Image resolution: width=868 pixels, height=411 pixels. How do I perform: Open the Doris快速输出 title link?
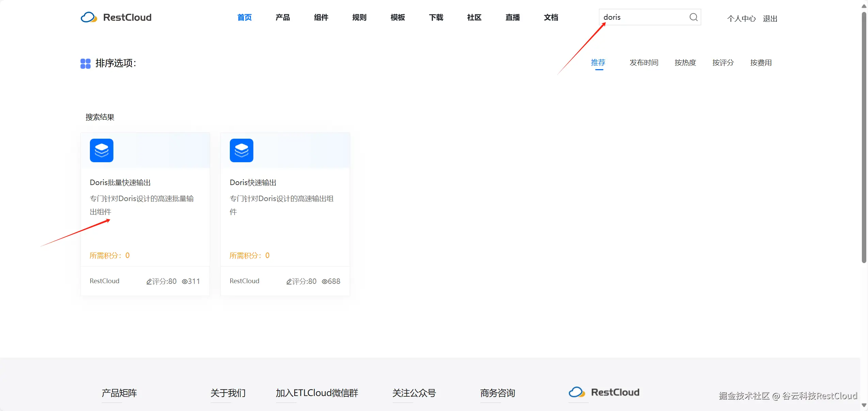(x=253, y=183)
